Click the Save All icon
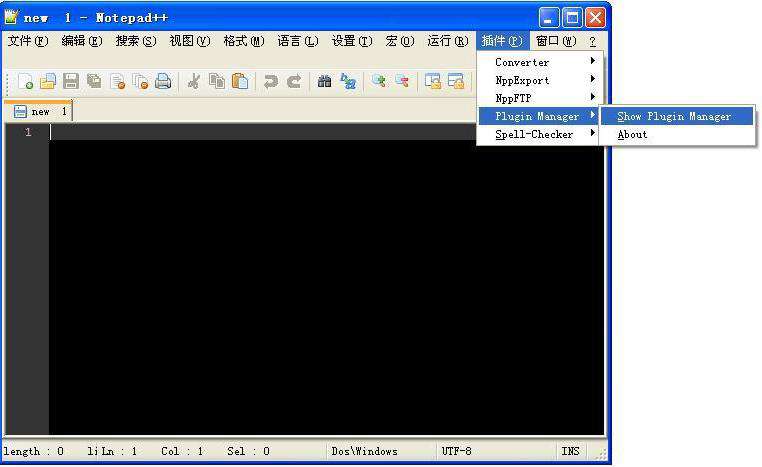Image resolution: width=762 pixels, height=467 pixels. click(94, 81)
